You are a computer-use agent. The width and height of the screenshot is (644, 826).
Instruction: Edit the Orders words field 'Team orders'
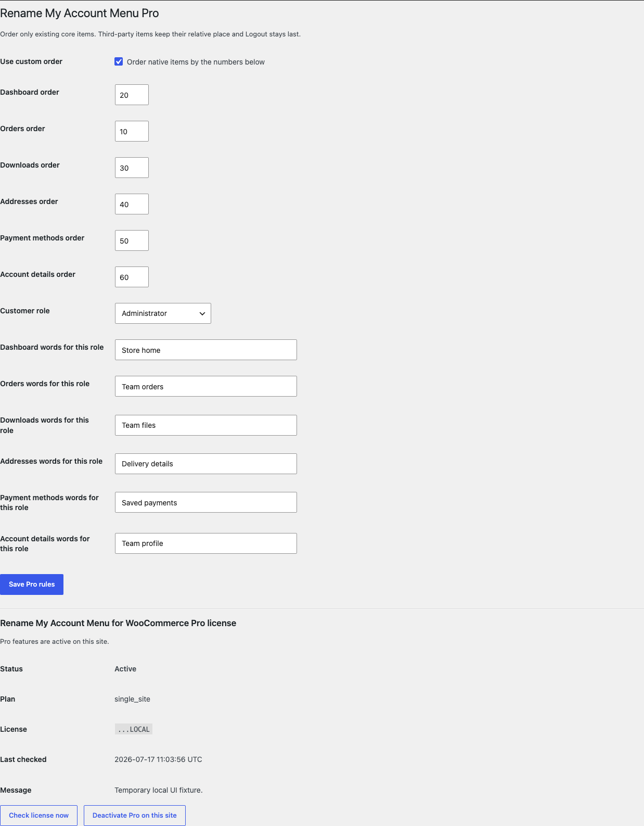pyautogui.click(x=206, y=386)
